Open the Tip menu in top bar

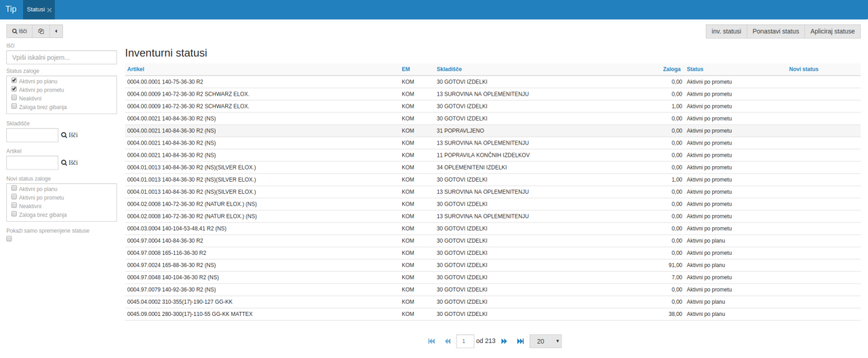point(11,9)
